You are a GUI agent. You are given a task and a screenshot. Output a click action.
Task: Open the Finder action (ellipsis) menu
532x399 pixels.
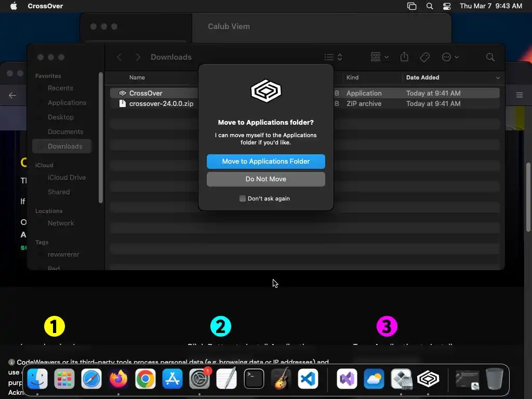click(x=450, y=57)
